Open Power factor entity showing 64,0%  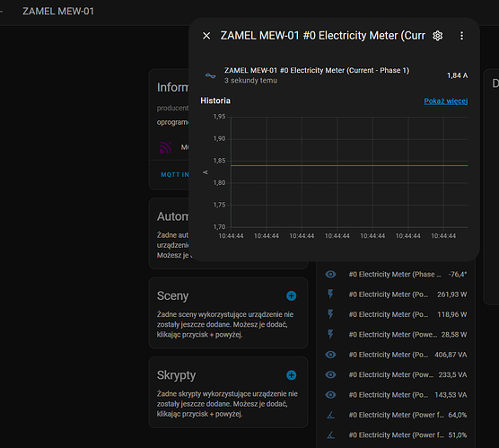click(396, 415)
